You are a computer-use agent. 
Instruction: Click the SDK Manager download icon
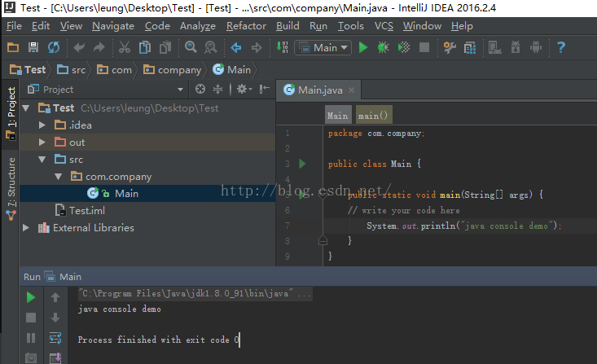pos(515,47)
